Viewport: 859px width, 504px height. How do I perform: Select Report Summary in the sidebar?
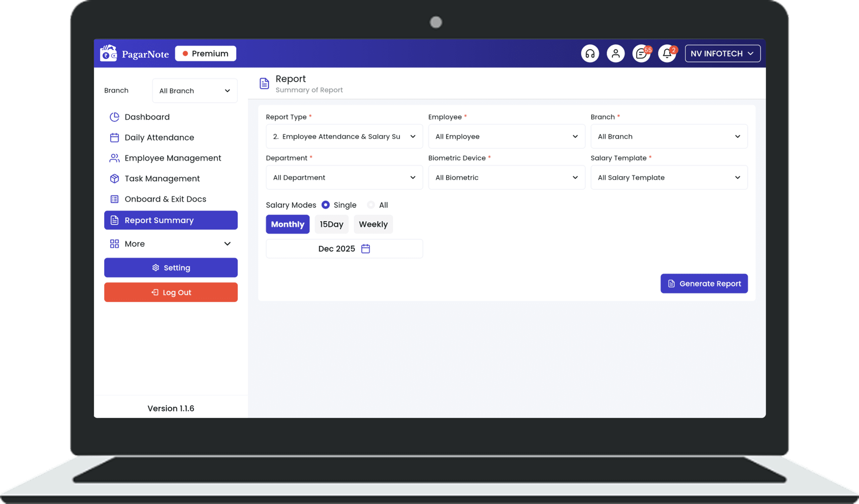[x=171, y=220]
